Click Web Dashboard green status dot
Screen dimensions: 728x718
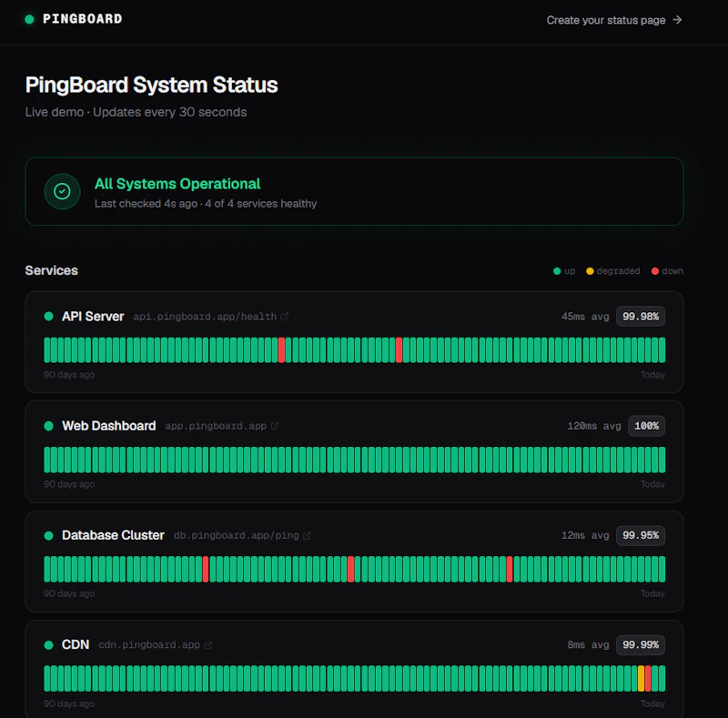48,426
